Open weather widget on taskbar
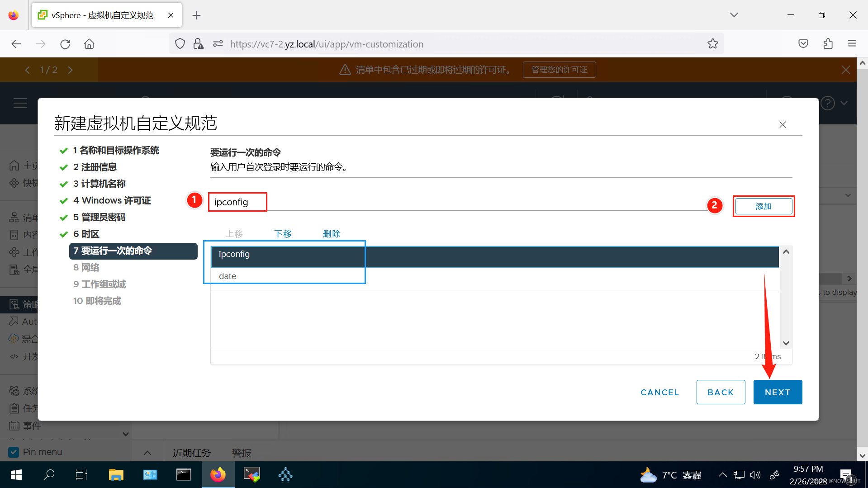868x488 pixels. point(670,475)
